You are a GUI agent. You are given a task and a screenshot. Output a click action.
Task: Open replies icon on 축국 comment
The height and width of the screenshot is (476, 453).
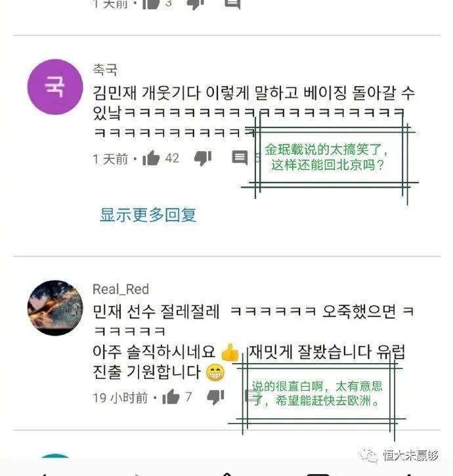tap(240, 158)
